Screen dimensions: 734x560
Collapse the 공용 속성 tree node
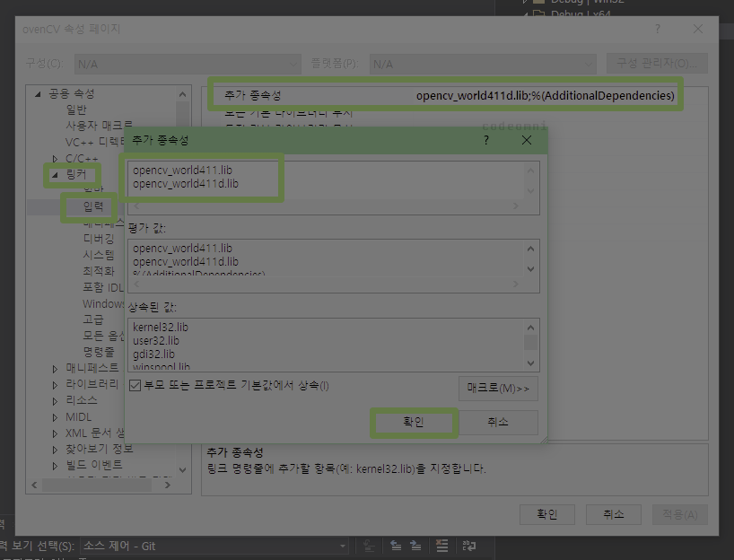pos(38,94)
